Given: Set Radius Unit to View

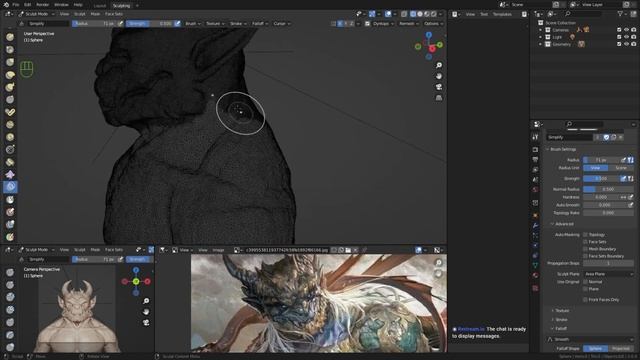Looking at the screenshot, I should pos(596,168).
